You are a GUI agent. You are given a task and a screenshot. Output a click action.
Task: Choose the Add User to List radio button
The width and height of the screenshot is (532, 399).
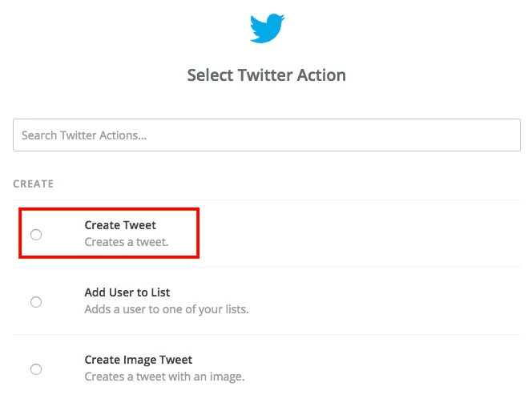click(36, 302)
